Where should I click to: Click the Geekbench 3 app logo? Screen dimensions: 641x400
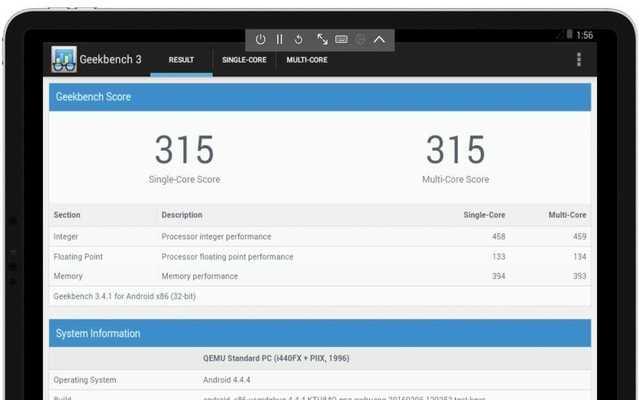click(x=64, y=59)
